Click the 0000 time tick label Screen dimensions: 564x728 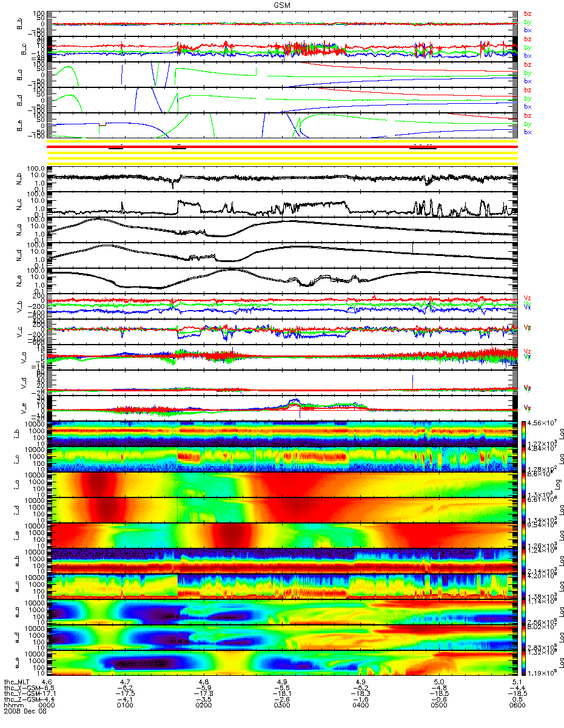(47, 705)
